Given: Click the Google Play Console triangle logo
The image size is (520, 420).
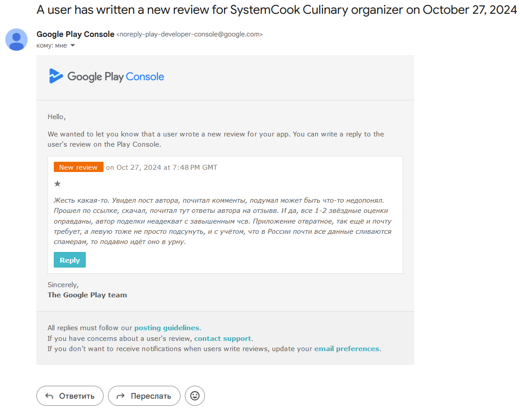Looking at the screenshot, I should pyautogui.click(x=56, y=76).
